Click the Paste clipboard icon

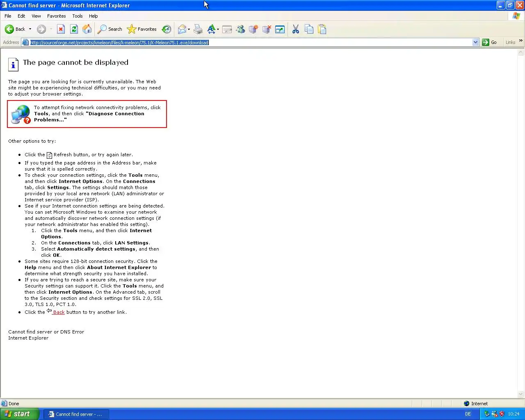coord(322,29)
